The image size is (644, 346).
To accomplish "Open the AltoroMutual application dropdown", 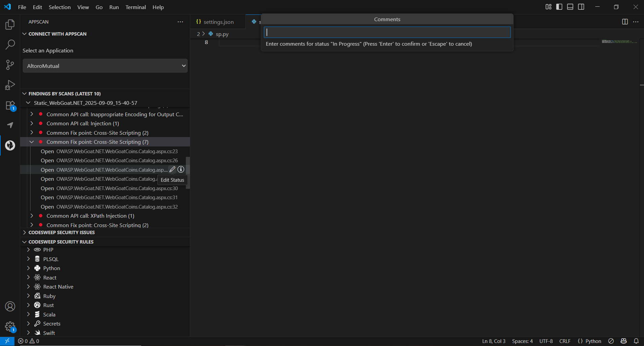I will tap(105, 66).
